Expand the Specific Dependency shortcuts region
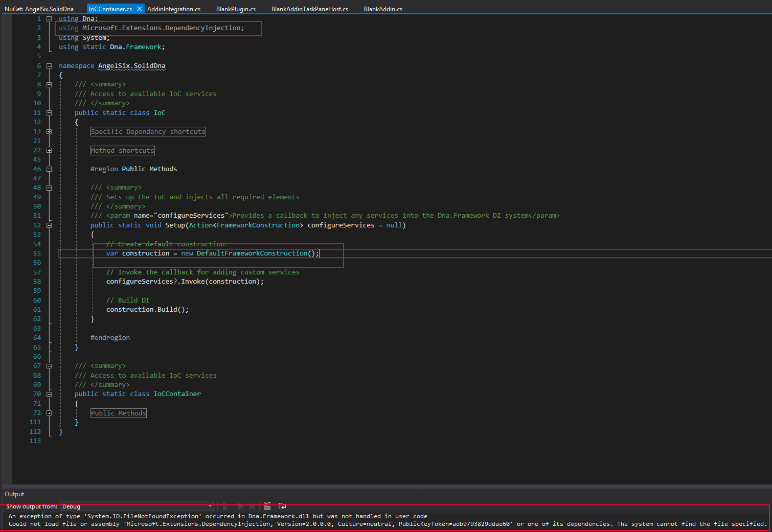This screenshot has height=532, width=772. (49, 131)
